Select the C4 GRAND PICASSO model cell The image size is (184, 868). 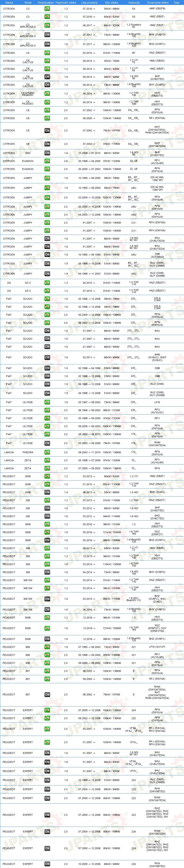[28, 94]
